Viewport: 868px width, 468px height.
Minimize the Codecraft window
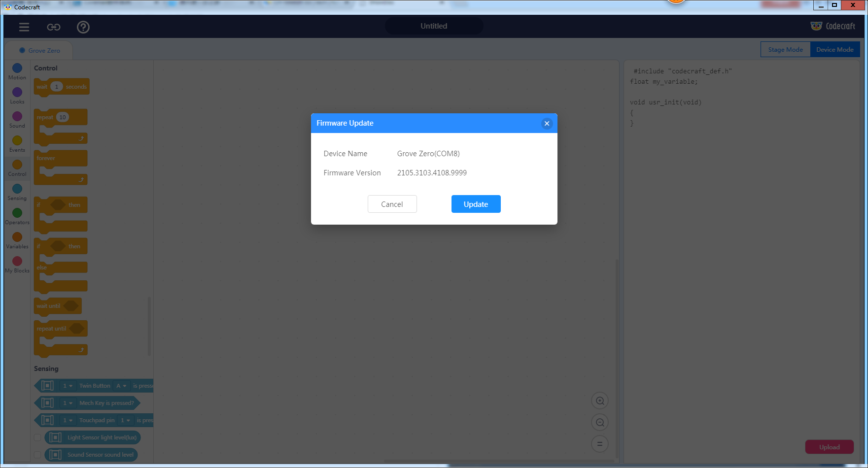point(821,5)
